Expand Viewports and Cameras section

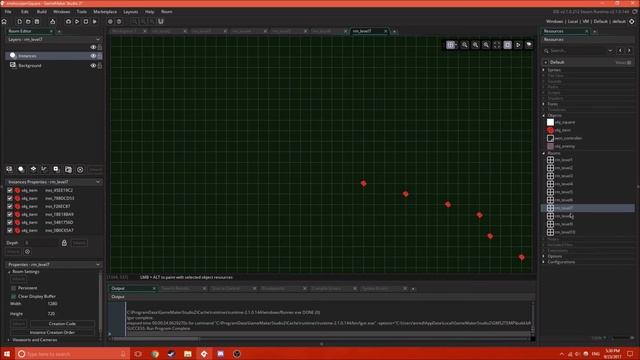9,340
